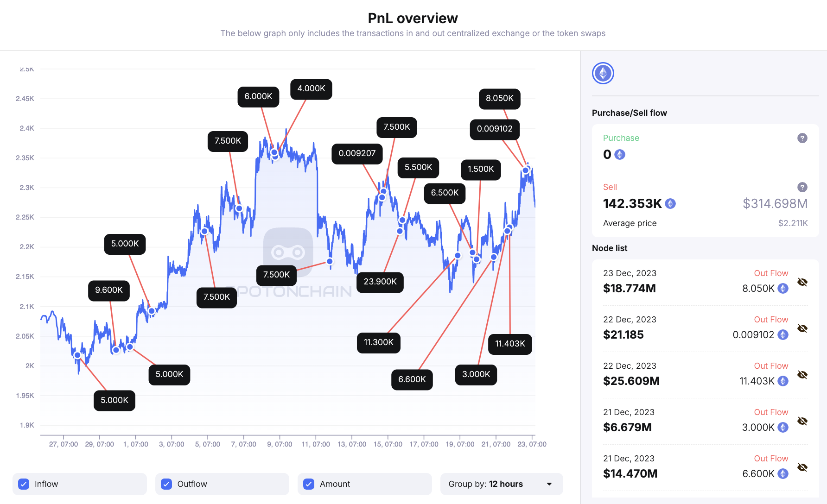This screenshot has width=827, height=504.
Task: Click the 8.050K chart annotation label
Action: pyautogui.click(x=499, y=98)
